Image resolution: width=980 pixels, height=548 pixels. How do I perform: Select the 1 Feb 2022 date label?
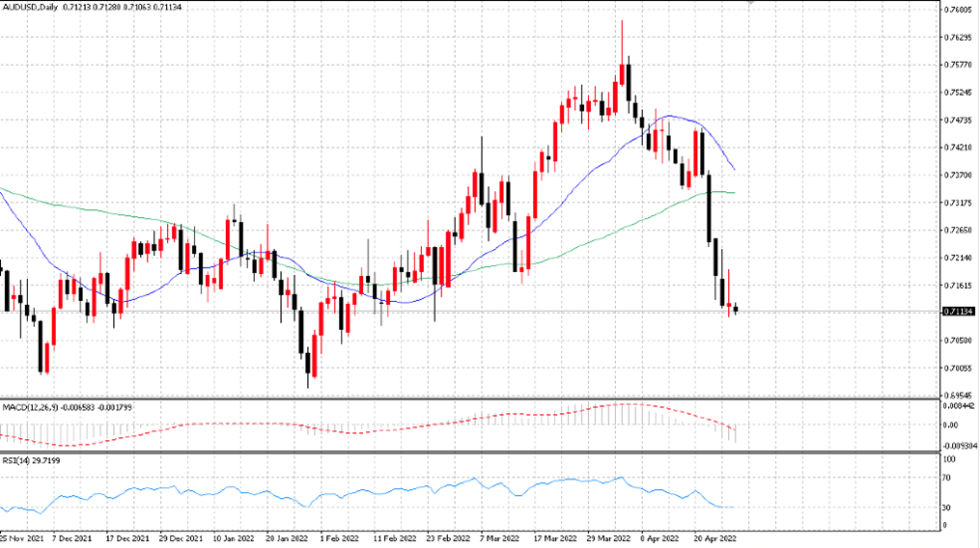[339, 538]
